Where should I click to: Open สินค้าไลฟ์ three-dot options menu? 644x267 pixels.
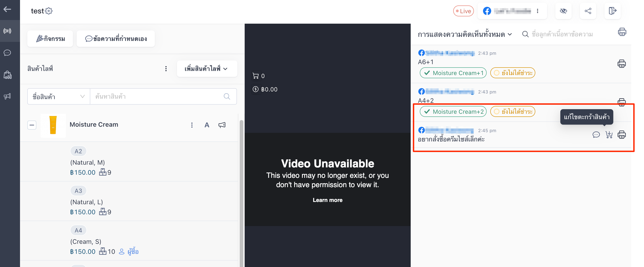click(x=166, y=69)
